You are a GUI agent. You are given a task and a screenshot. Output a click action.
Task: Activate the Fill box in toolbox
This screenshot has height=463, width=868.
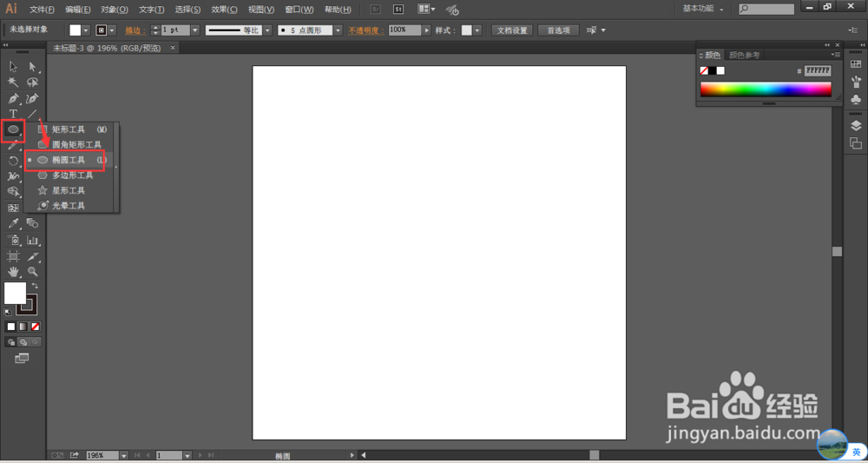(x=15, y=293)
